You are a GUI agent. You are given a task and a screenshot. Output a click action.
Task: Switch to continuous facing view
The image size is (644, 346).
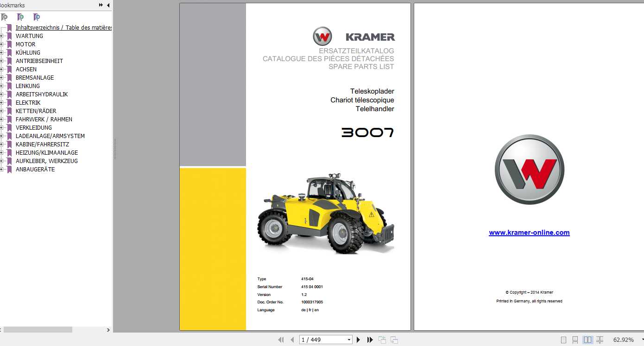(600, 340)
